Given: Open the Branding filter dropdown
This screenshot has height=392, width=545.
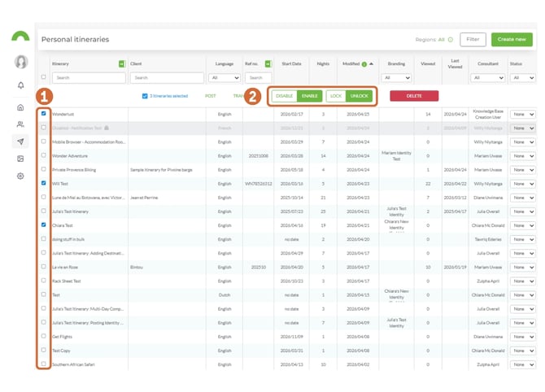Looking at the screenshot, I should tap(396, 78).
